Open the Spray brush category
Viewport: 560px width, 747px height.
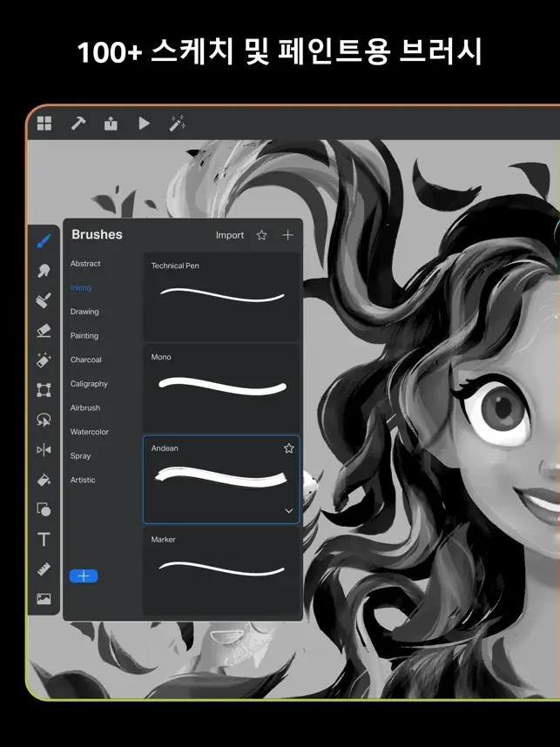(80, 456)
